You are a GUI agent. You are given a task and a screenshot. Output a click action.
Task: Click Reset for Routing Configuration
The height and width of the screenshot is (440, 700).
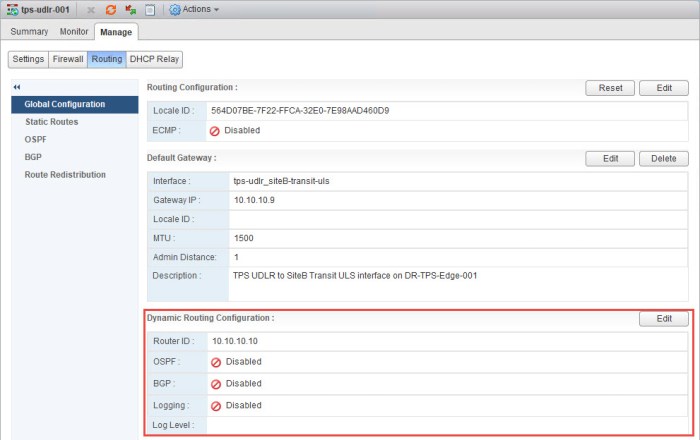(x=610, y=88)
